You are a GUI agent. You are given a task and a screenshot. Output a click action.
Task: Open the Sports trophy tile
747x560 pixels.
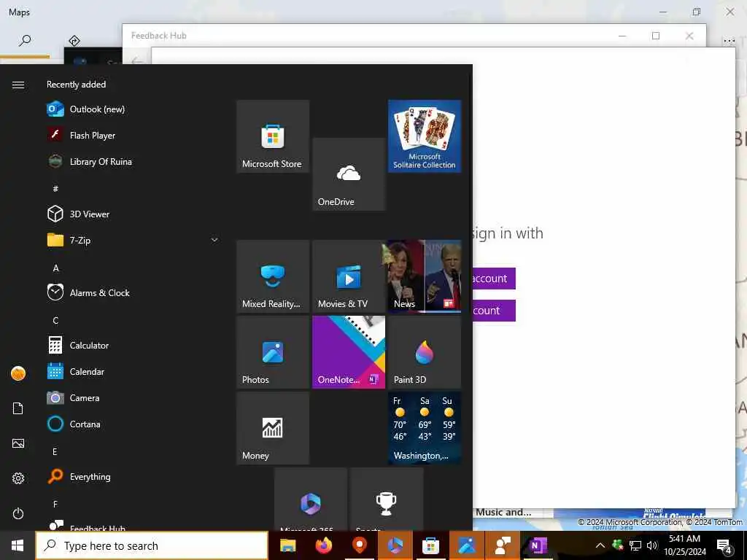click(x=387, y=499)
